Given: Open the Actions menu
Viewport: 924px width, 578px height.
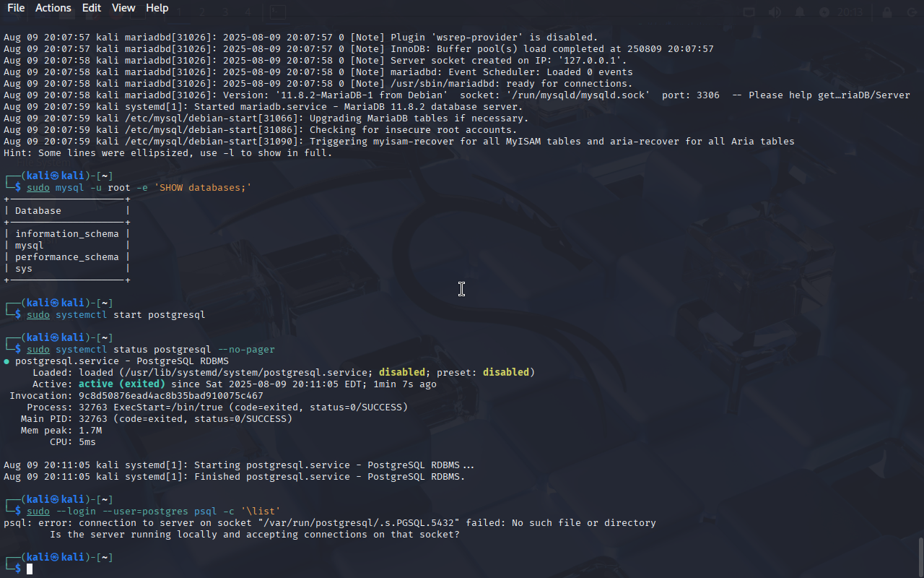Looking at the screenshot, I should click(x=53, y=8).
